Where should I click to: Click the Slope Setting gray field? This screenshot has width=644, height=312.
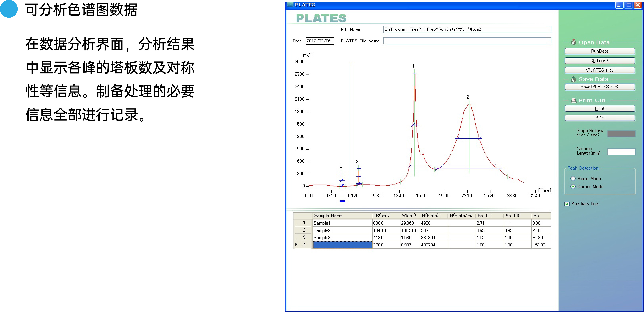coord(621,134)
